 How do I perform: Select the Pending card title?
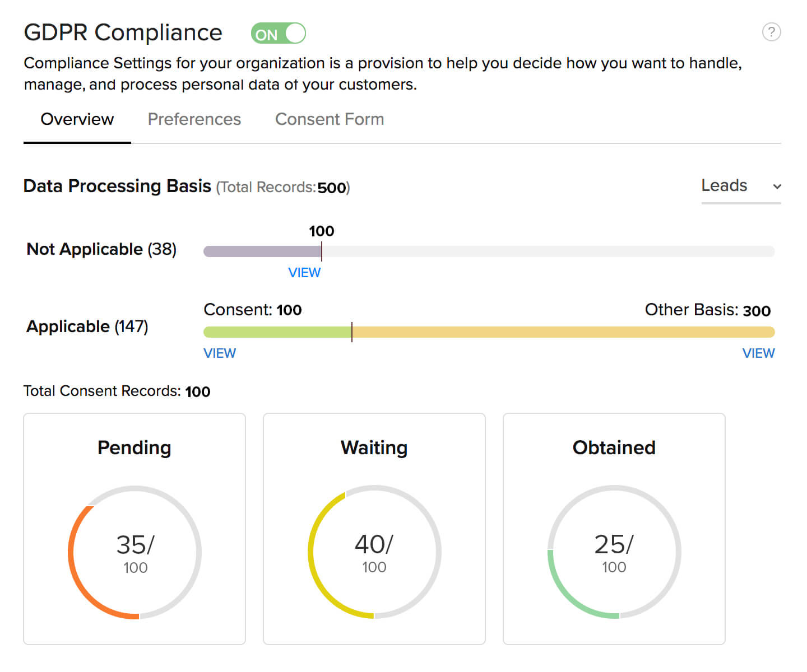(x=134, y=448)
